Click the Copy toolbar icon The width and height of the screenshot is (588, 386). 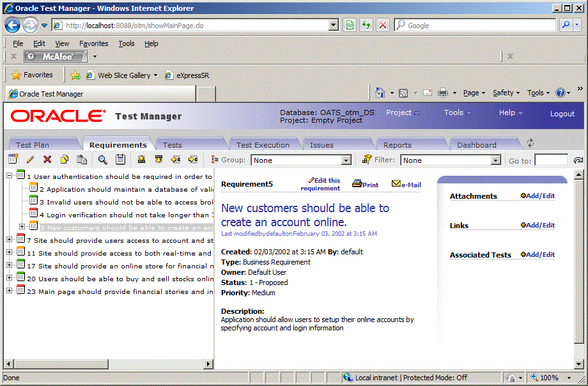click(x=65, y=159)
